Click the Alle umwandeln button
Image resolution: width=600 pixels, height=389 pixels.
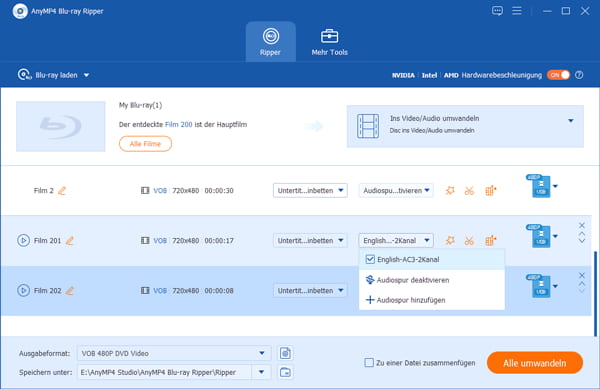point(535,363)
